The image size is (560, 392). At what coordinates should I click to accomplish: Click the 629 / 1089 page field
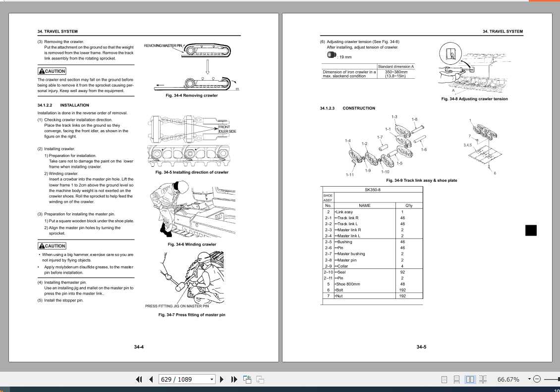[x=182, y=380]
